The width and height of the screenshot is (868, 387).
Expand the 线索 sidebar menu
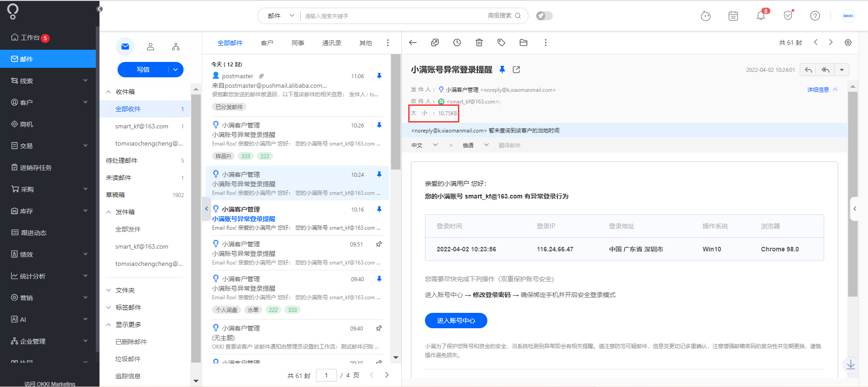coord(48,80)
